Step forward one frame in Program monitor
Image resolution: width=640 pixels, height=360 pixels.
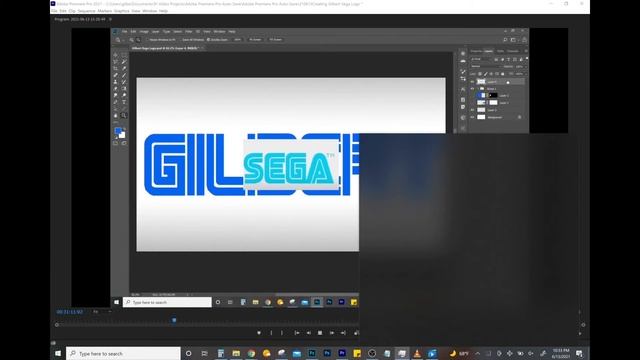click(332, 333)
